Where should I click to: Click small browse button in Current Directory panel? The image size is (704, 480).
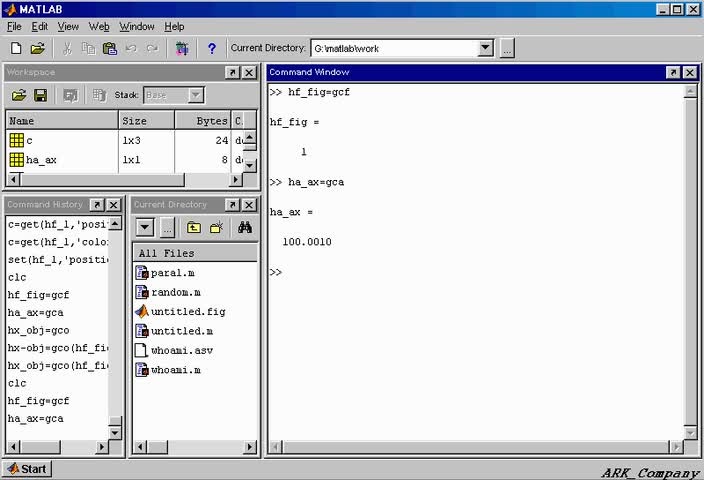167,228
